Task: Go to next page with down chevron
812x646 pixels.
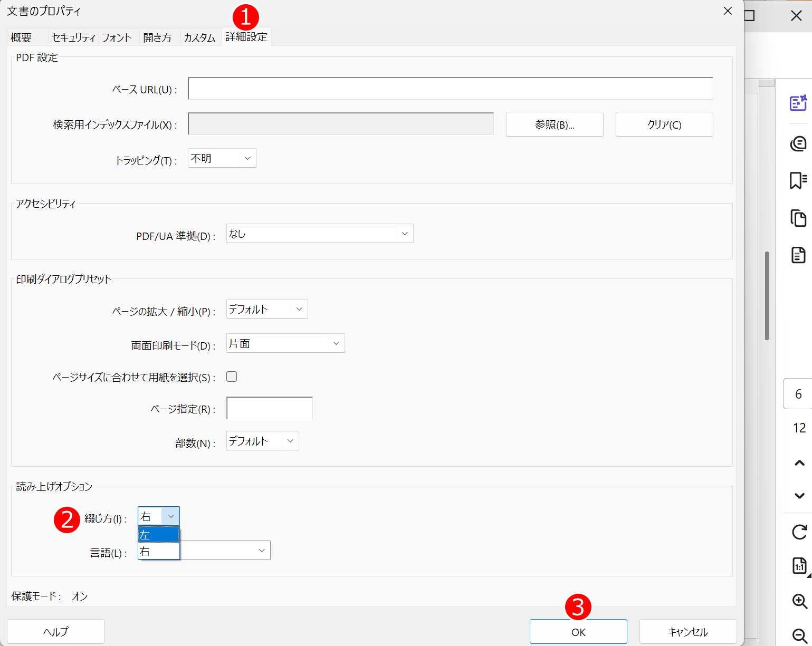Action: 799,496
